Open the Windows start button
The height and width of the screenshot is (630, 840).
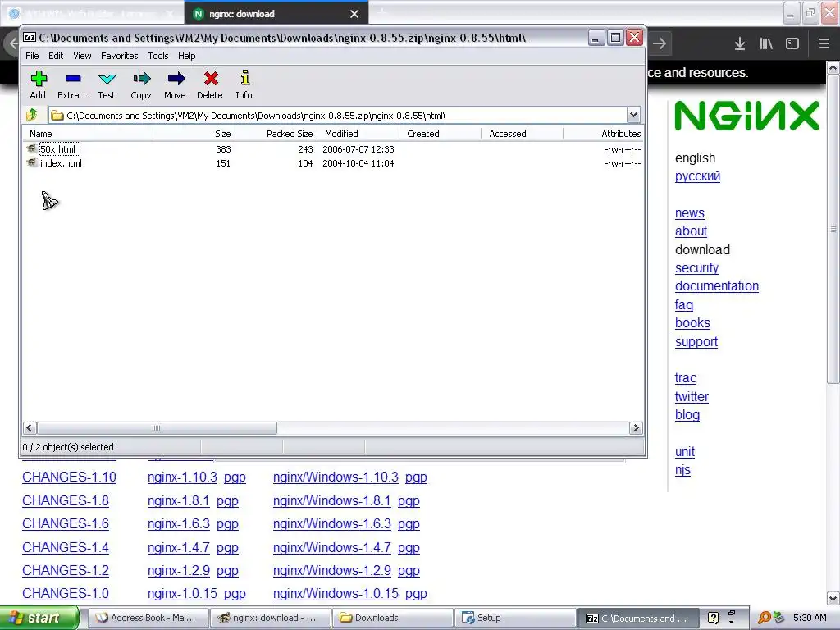click(39, 618)
